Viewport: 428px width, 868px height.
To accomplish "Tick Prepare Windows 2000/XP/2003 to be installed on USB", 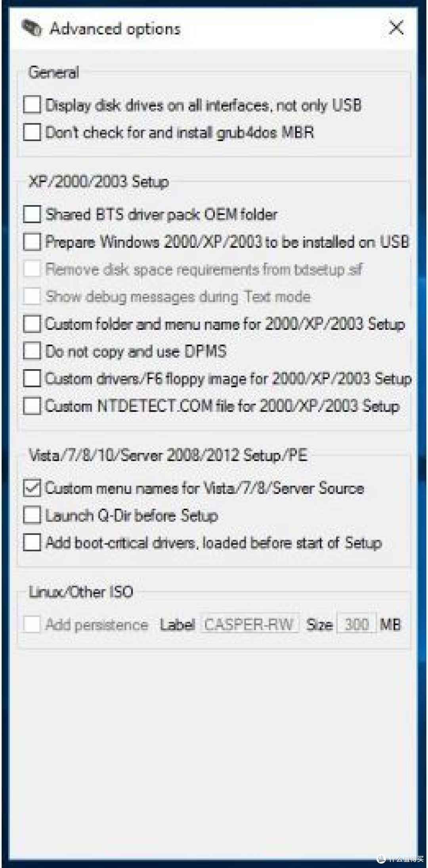I will [x=32, y=242].
